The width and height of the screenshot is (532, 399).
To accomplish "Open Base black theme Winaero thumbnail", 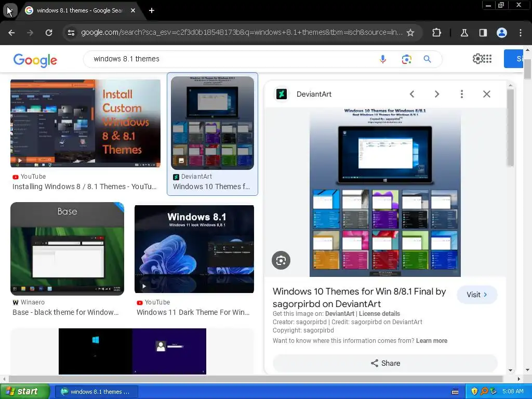I will click(x=67, y=249).
